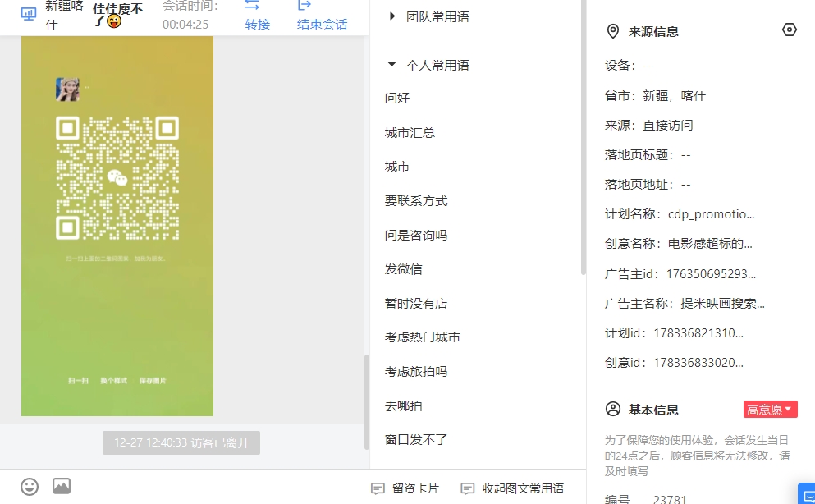The image size is (815, 504).
Task: Click the 来源 直接访问 value
Action: click(x=668, y=126)
